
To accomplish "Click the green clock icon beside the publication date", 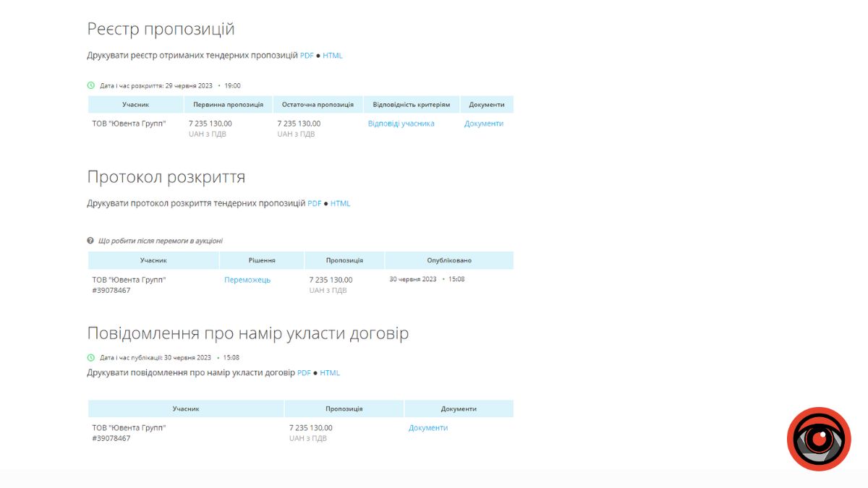I will point(91,357).
